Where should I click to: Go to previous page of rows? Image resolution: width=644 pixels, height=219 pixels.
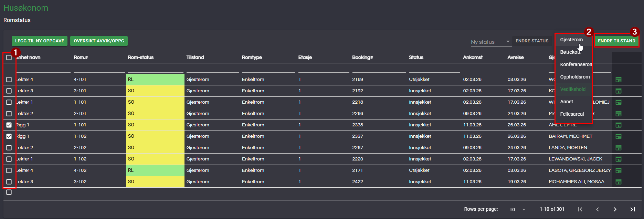pyautogui.click(x=598, y=209)
